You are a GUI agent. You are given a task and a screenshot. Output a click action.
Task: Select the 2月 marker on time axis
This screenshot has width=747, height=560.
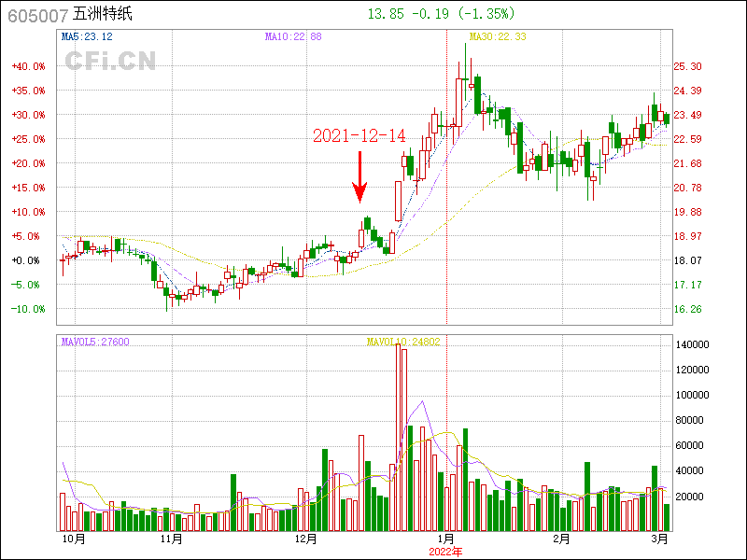(x=561, y=539)
